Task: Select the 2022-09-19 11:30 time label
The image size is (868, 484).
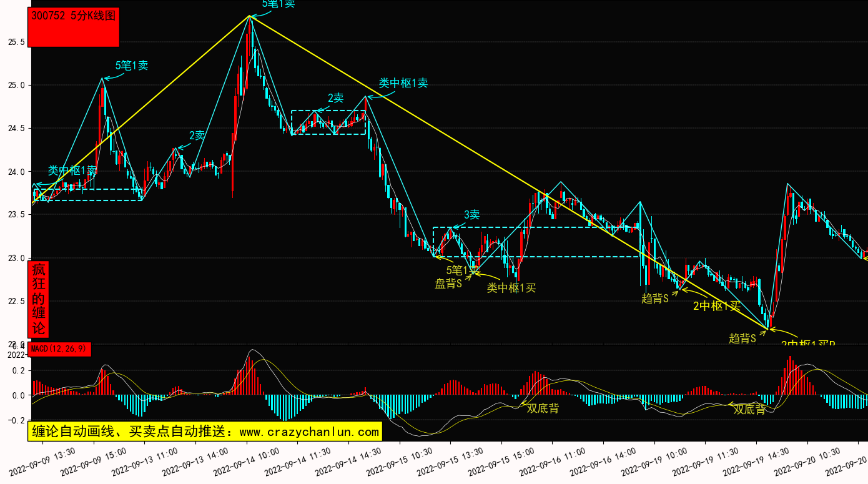Action: click(706, 460)
